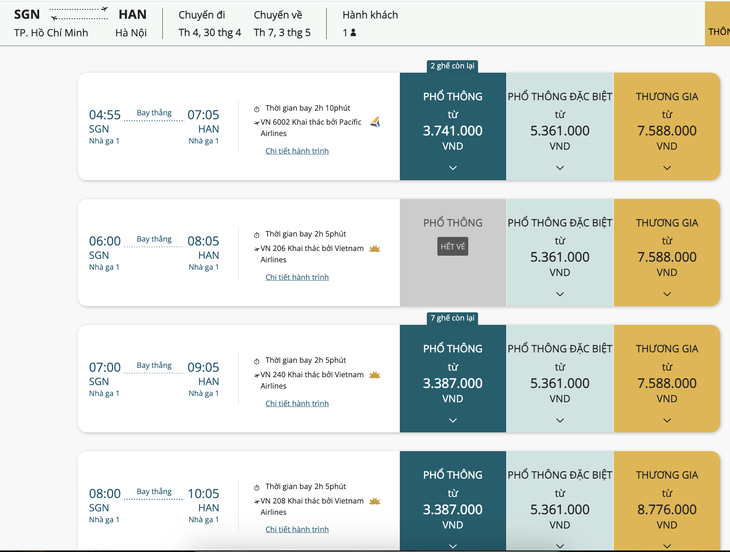Click the sold-out HẾT VÉ badge on VN 206
The image size is (730, 552).
click(x=453, y=247)
